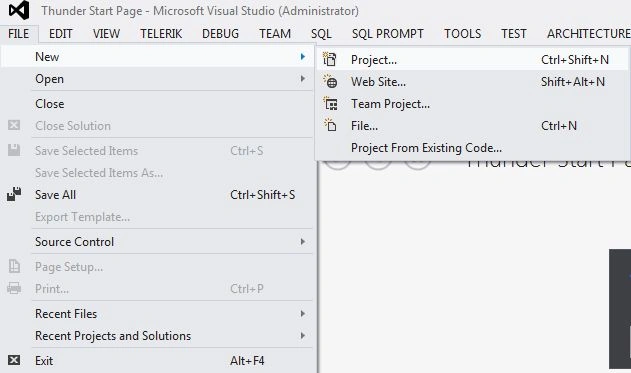The height and width of the screenshot is (373, 631).
Task: Expand the Open submenu arrow
Action: pos(303,78)
